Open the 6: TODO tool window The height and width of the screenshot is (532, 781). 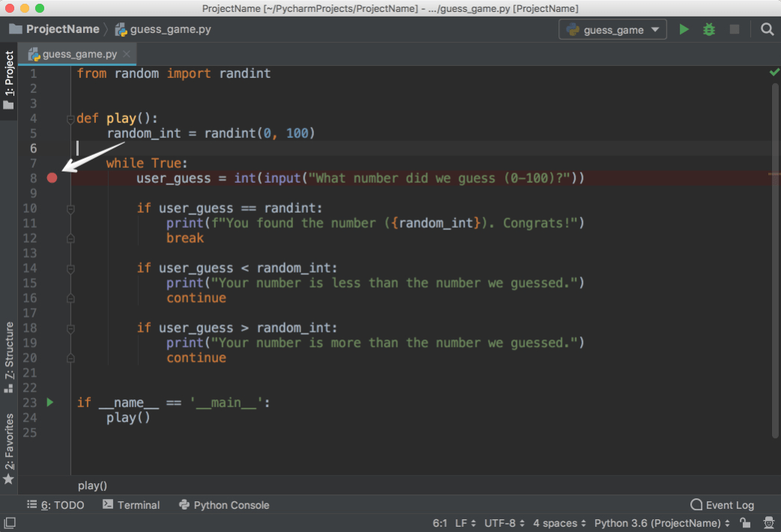(55, 505)
